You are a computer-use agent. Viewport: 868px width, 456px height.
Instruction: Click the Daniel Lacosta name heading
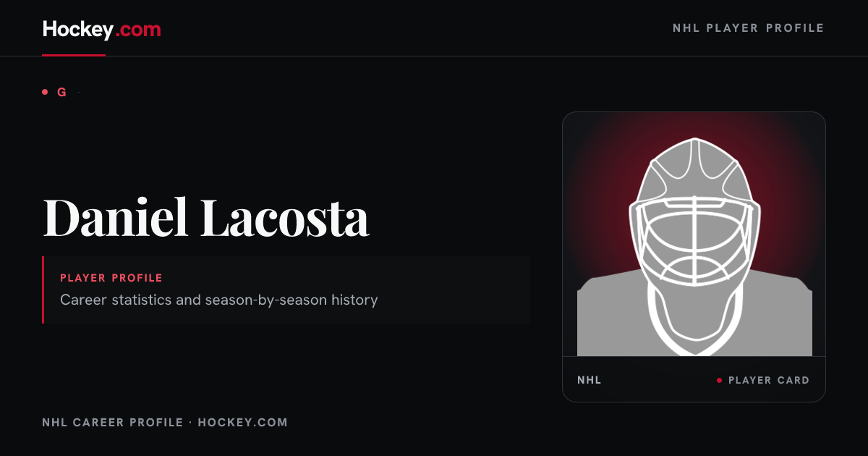tap(206, 216)
